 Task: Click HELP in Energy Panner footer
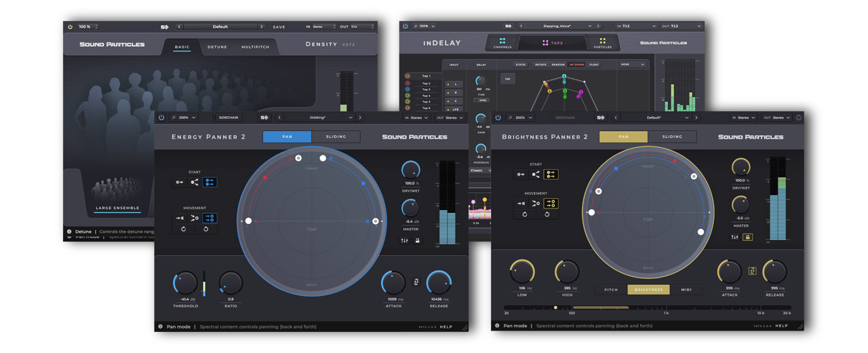(x=446, y=327)
